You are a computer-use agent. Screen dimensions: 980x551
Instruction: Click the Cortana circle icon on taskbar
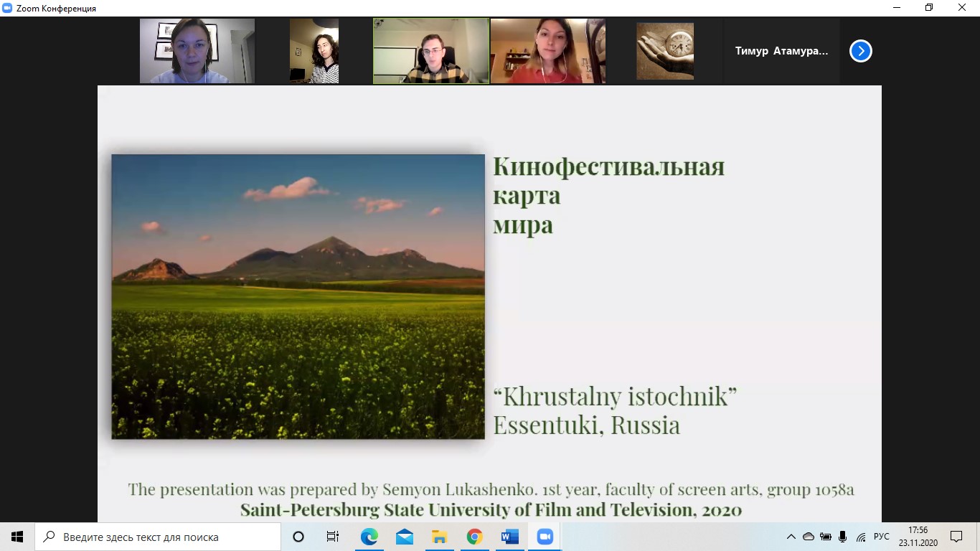click(299, 537)
